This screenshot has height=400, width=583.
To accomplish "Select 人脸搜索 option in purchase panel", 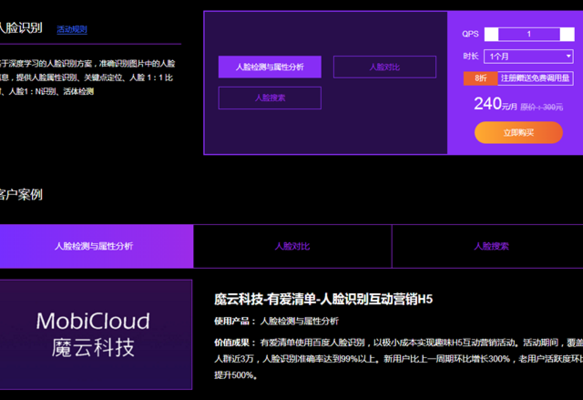I will tap(270, 98).
